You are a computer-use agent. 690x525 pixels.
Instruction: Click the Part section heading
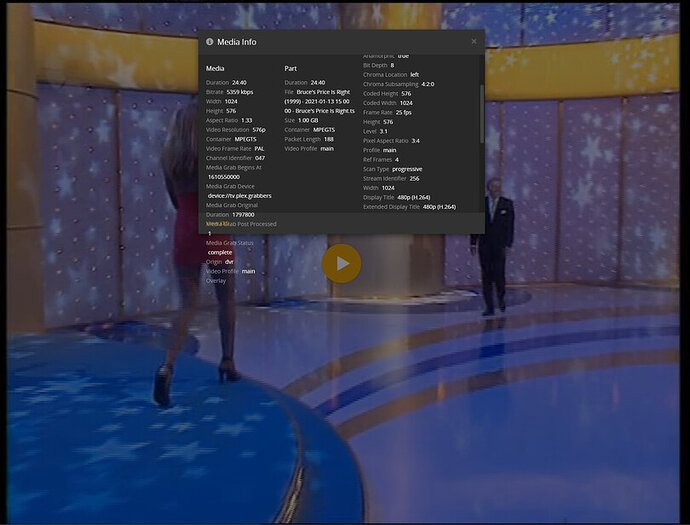[x=290, y=68]
